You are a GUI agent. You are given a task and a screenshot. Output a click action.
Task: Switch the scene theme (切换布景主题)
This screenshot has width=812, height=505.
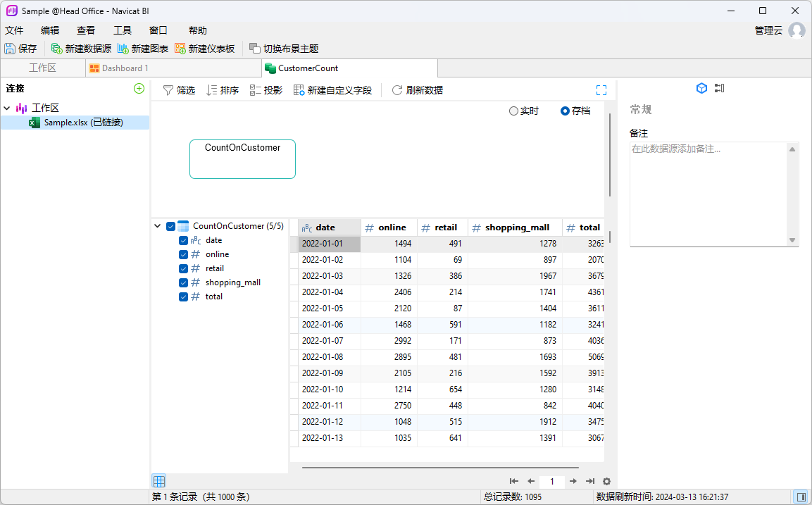[284, 49]
